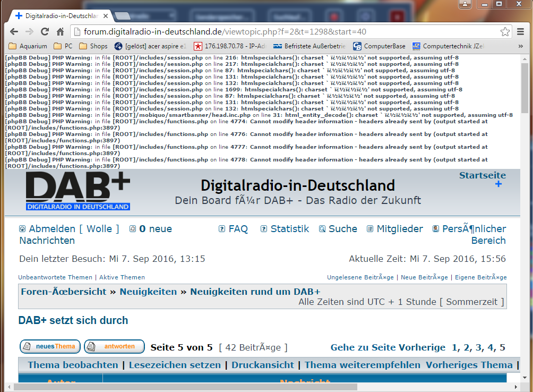The width and height of the screenshot is (533, 392).
Task: Open the Chrome hamburger menu
Action: pyautogui.click(x=520, y=32)
